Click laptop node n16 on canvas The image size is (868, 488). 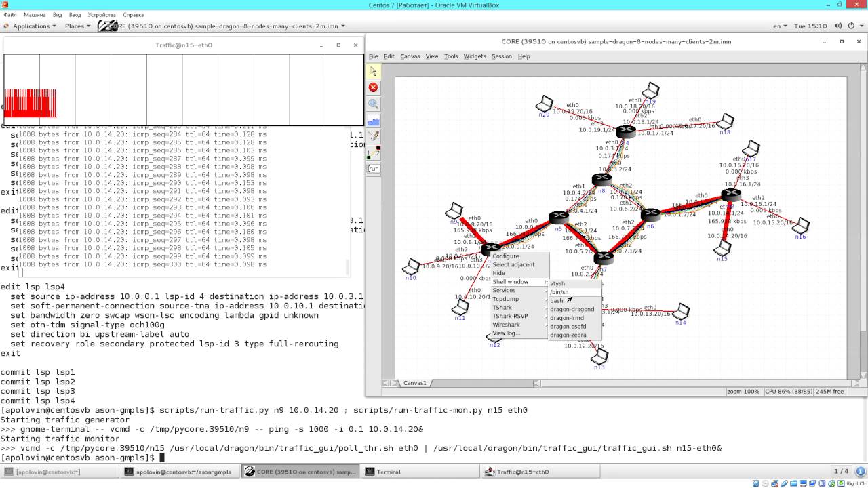(x=801, y=226)
